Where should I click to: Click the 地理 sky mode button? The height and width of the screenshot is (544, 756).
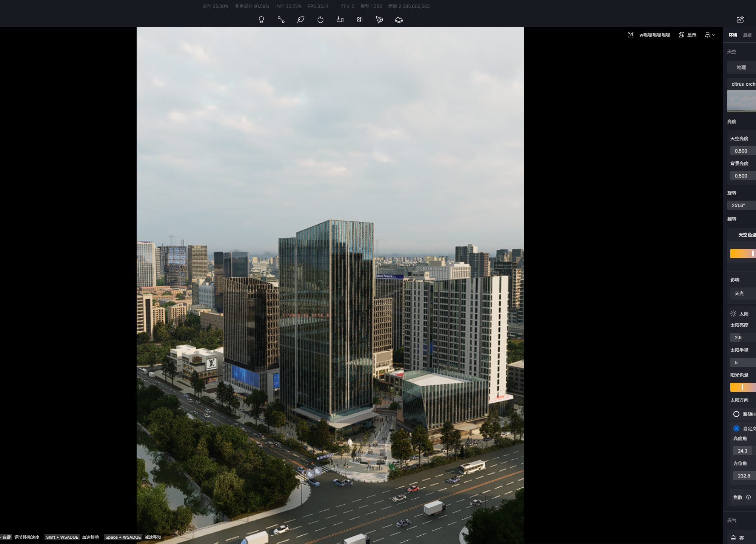tap(741, 68)
